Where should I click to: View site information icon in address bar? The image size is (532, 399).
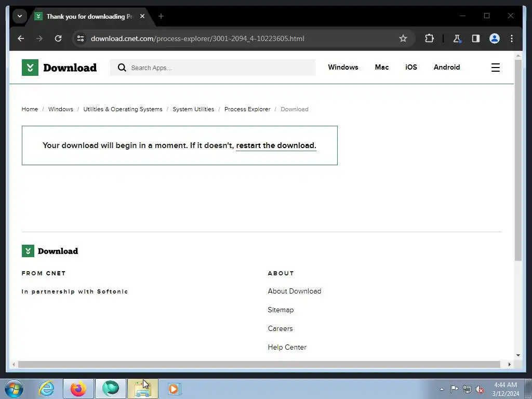click(81, 38)
